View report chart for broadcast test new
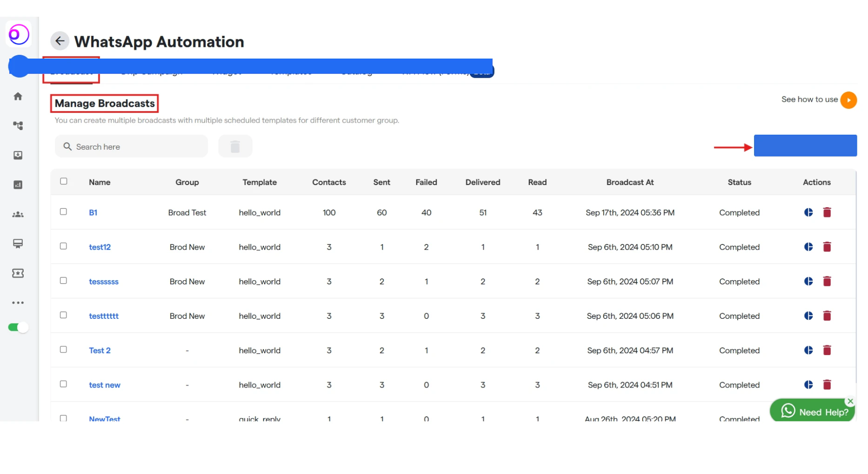The width and height of the screenshot is (868, 474). pyautogui.click(x=808, y=384)
